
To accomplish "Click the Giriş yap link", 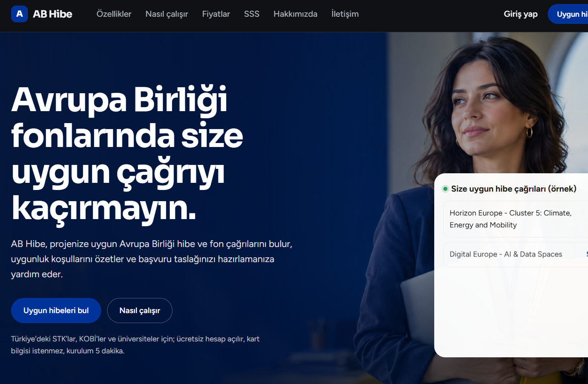I will pyautogui.click(x=521, y=14).
